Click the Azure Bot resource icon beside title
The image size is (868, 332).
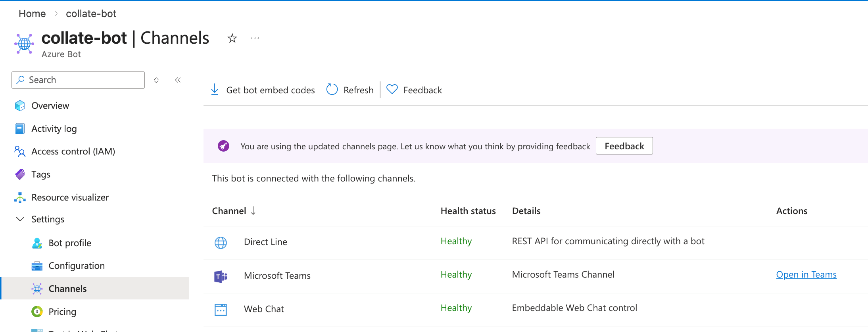(x=24, y=44)
